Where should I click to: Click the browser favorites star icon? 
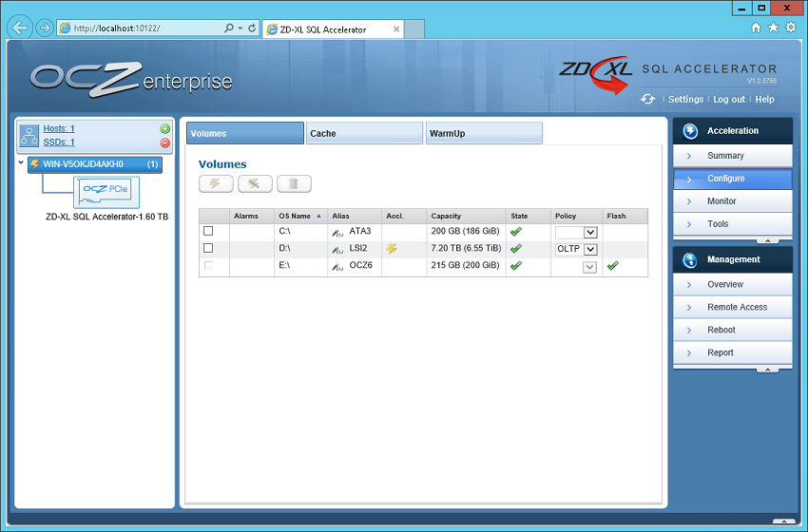[774, 28]
